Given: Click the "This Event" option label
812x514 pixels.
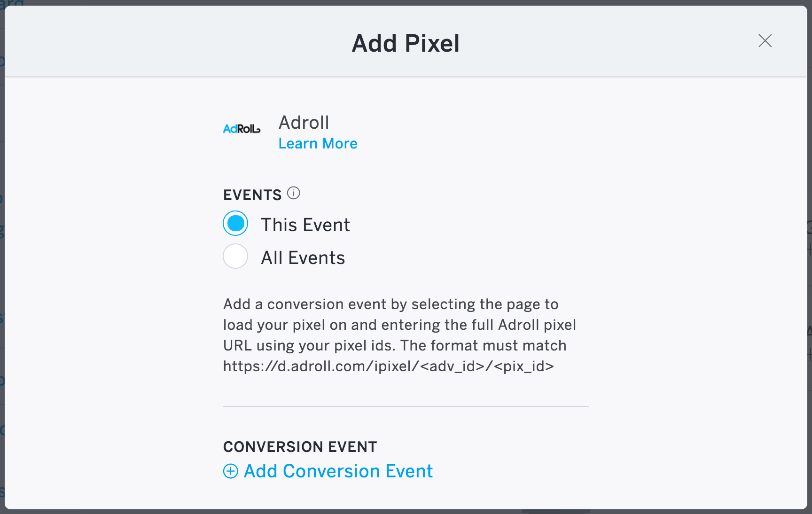Looking at the screenshot, I should (x=305, y=225).
